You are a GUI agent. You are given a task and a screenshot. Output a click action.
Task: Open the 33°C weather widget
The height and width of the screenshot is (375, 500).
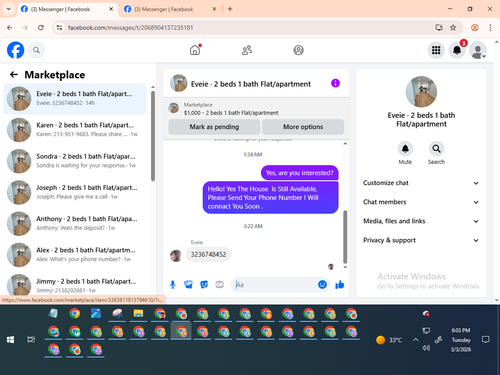click(389, 340)
